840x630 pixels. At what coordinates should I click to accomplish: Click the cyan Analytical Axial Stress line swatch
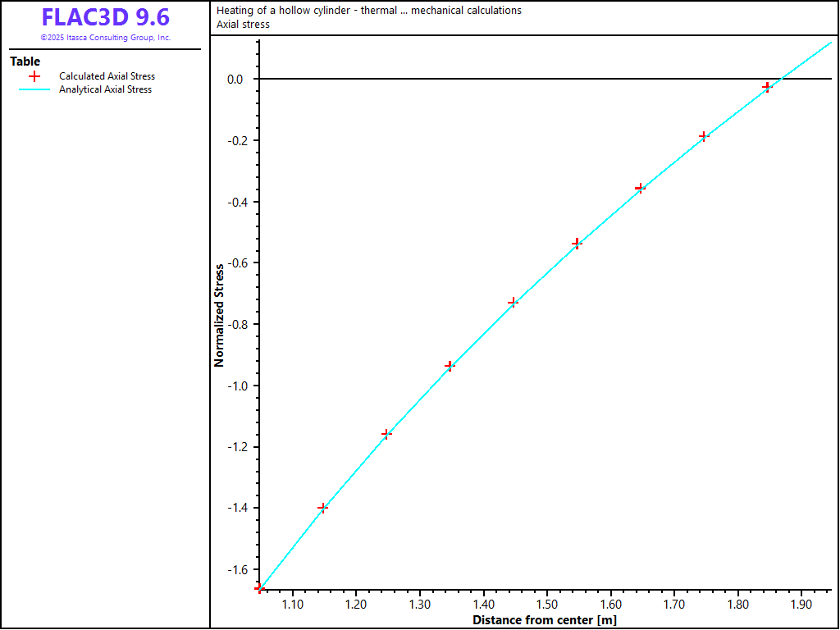click(x=34, y=89)
